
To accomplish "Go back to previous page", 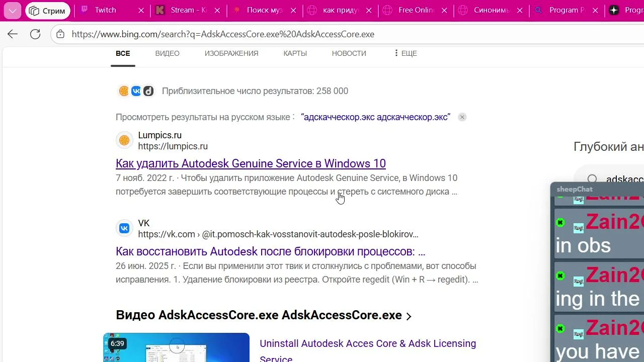I will pyautogui.click(x=13, y=34).
